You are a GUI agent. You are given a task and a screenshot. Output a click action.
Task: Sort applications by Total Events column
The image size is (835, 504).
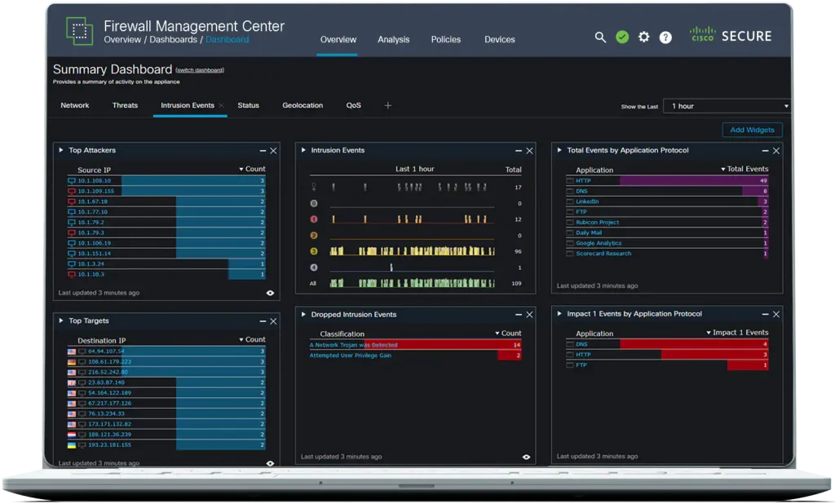click(x=744, y=169)
